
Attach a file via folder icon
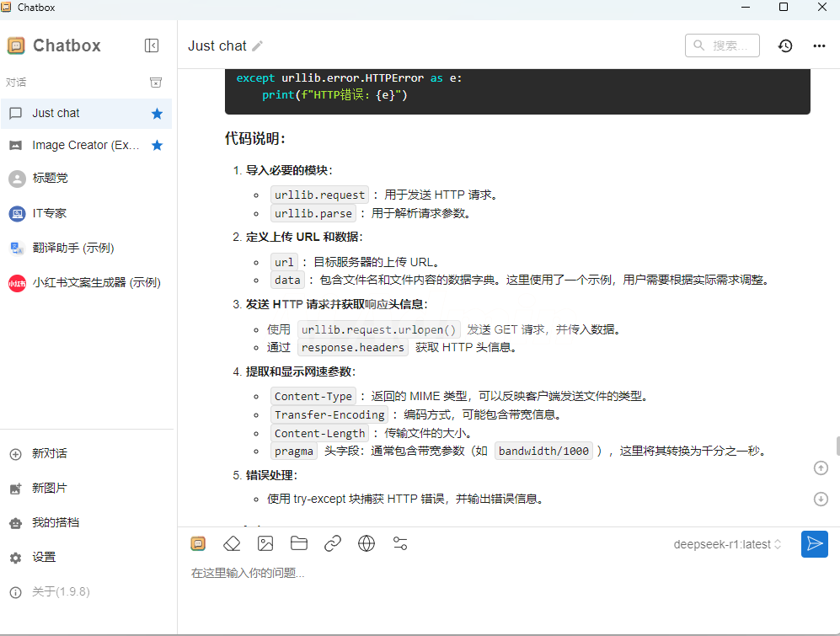[299, 543]
